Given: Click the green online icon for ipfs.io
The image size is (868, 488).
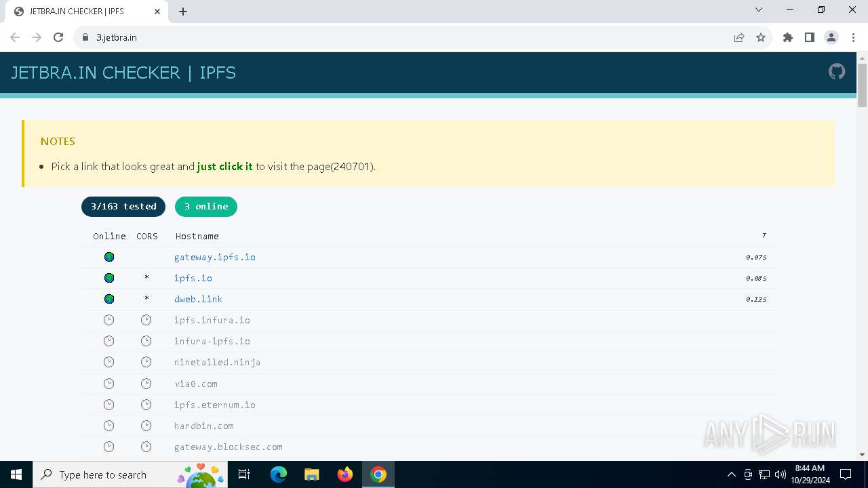Looking at the screenshot, I should point(109,278).
